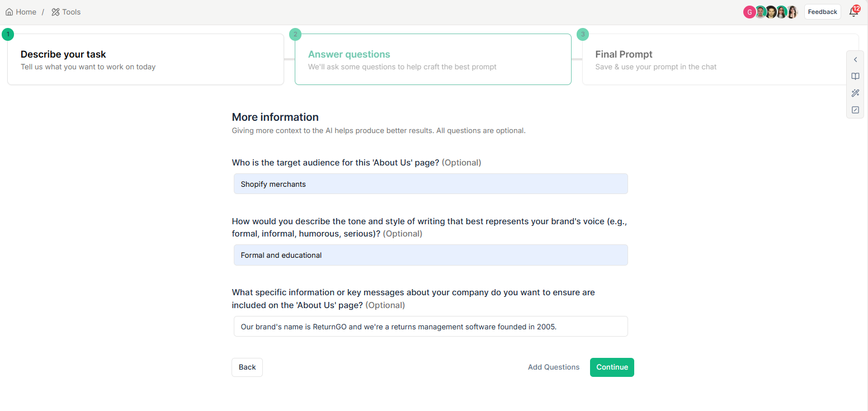Click the text 'All questions are optional'

(x=480, y=131)
